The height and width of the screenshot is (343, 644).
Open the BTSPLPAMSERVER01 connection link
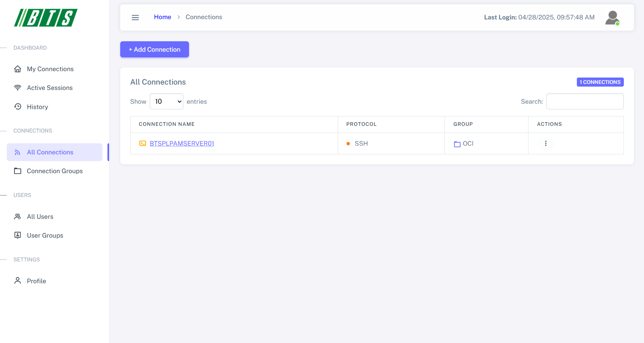point(182,143)
